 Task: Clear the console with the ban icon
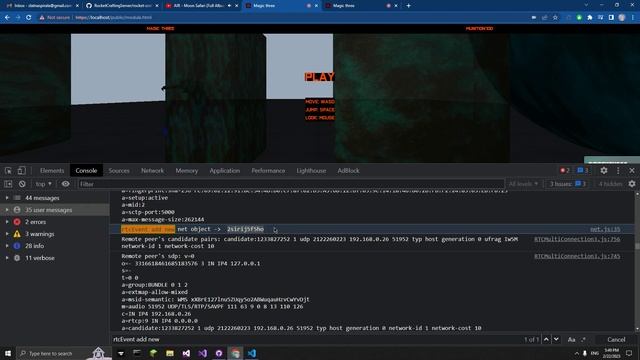pos(22,184)
